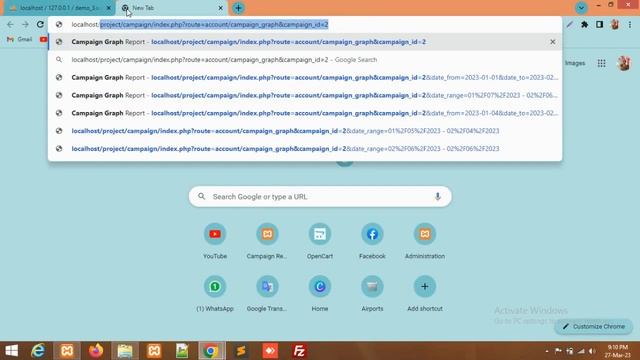Select the New Tab tab

click(171, 8)
